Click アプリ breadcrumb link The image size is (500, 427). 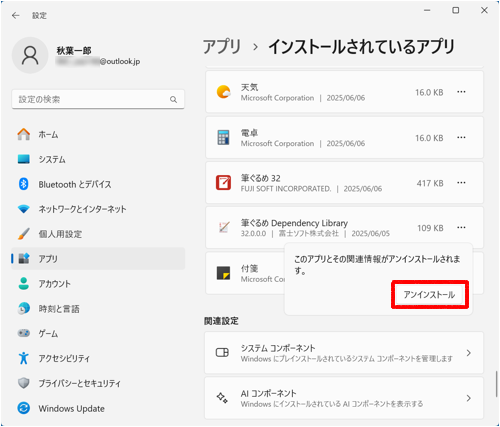222,47
